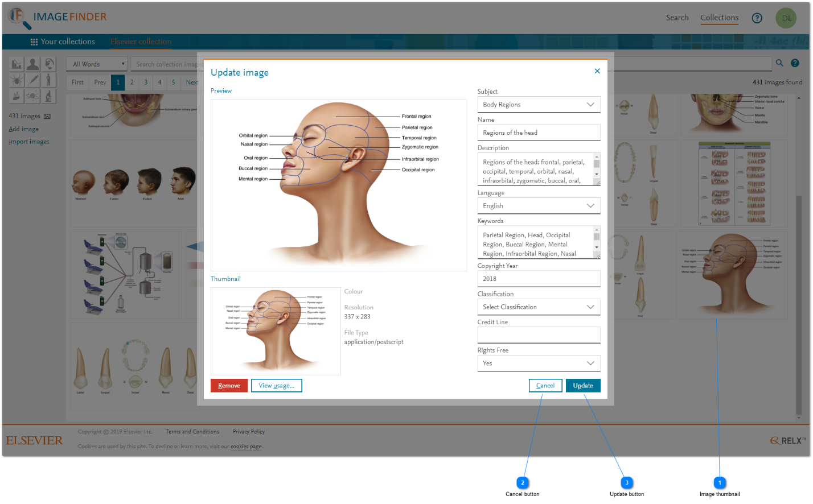The image size is (813, 504).
Task: Click the skull with zygomatic bone thumbnail
Action: [734, 114]
